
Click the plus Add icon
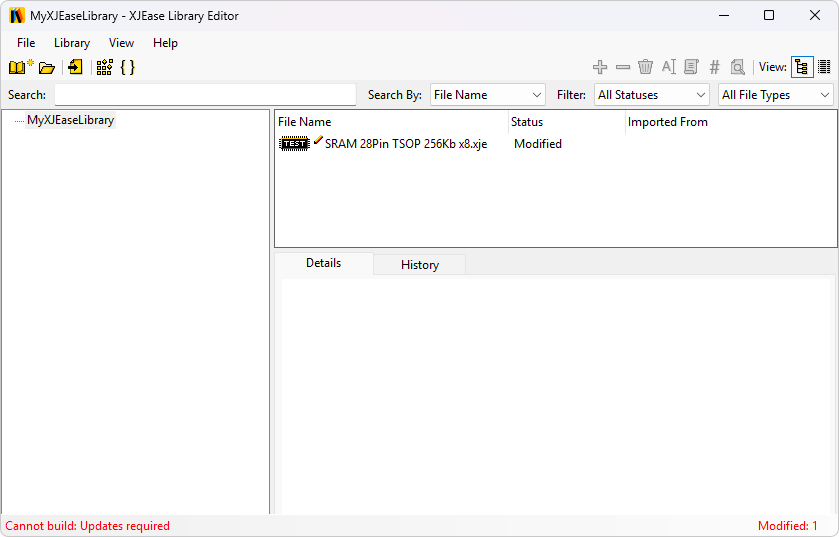[x=600, y=67]
